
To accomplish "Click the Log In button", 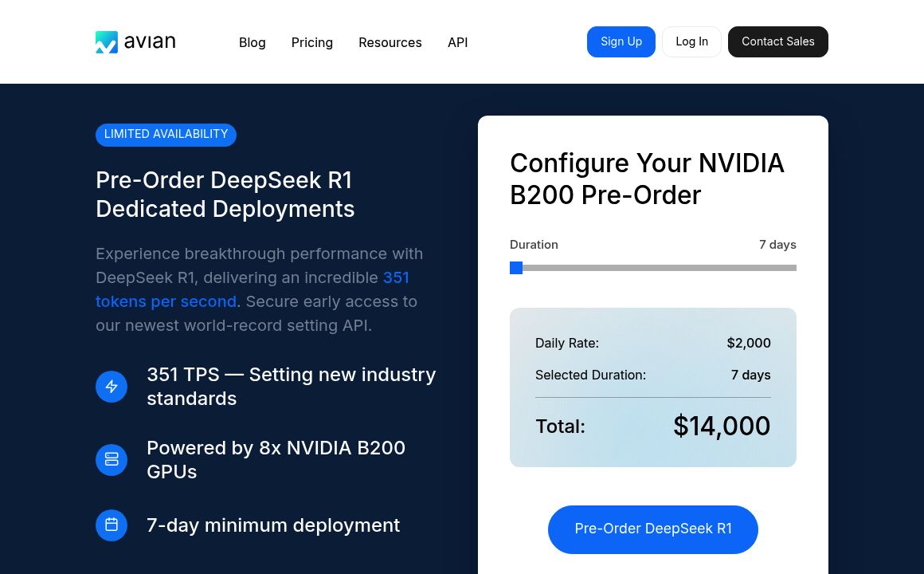I will pyautogui.click(x=691, y=41).
